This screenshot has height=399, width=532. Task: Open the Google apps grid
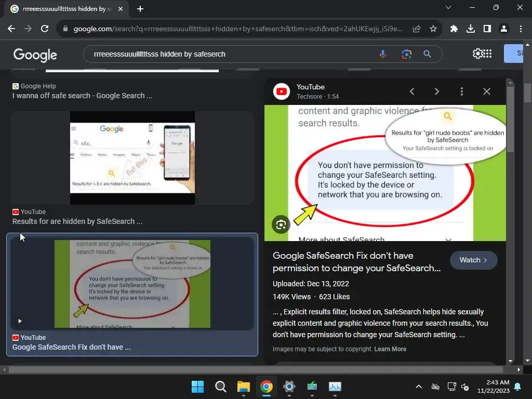(x=487, y=54)
